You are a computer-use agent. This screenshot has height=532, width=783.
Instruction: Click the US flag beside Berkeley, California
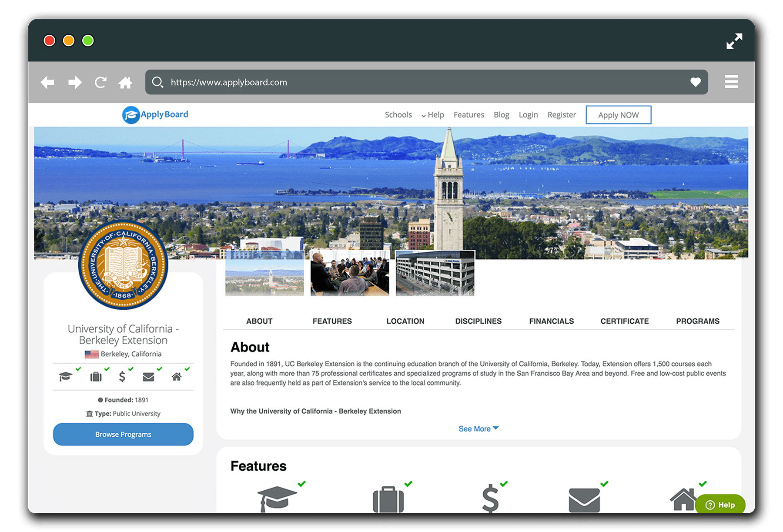pos(91,354)
